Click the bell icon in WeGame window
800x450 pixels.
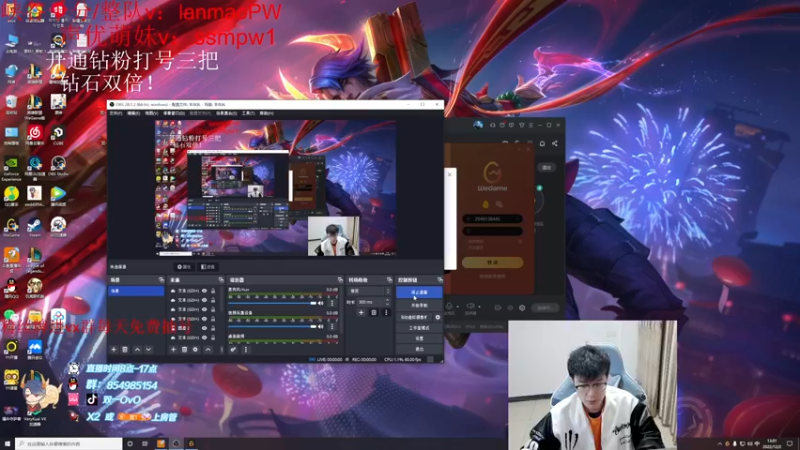542,143
